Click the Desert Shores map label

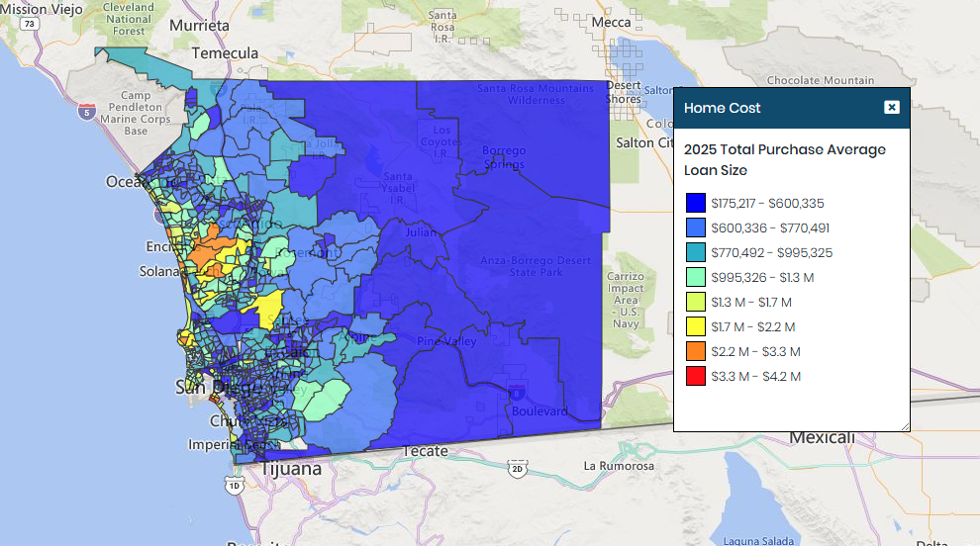(624, 92)
